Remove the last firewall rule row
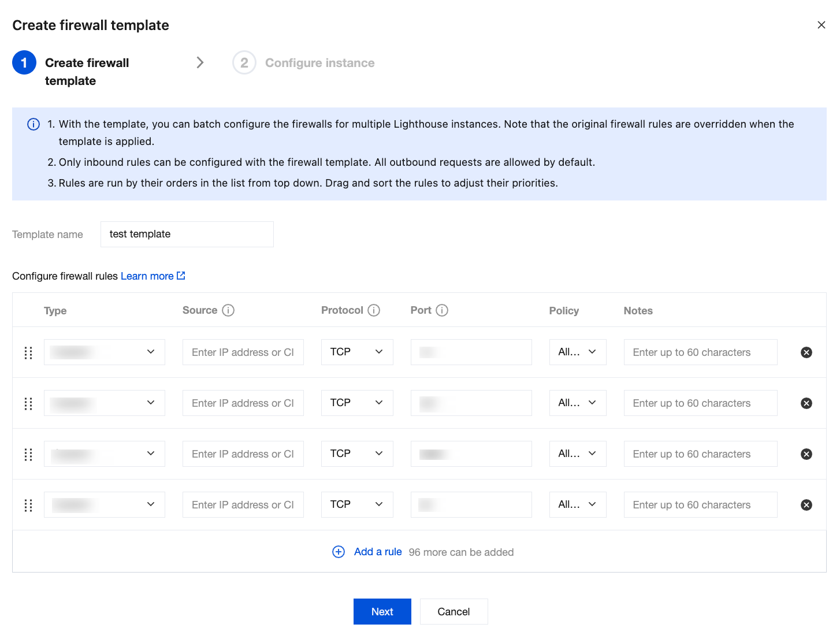840x639 pixels. click(x=806, y=505)
